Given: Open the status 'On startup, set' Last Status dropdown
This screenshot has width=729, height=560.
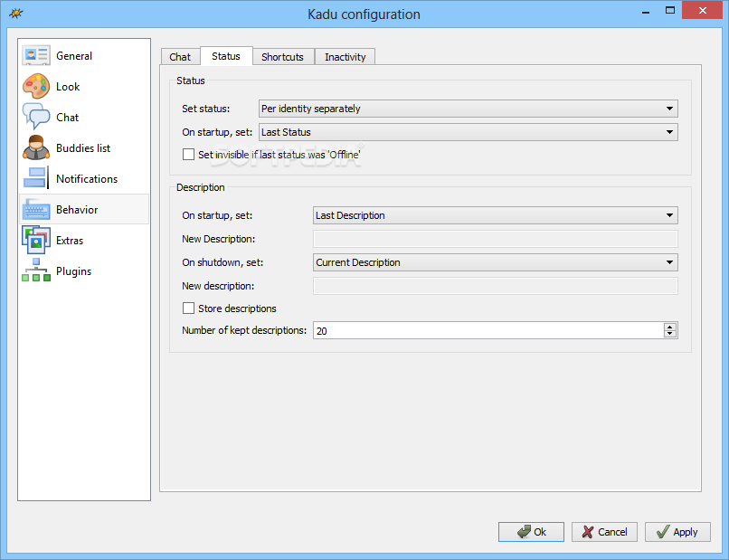Looking at the screenshot, I should pyautogui.click(x=469, y=132).
